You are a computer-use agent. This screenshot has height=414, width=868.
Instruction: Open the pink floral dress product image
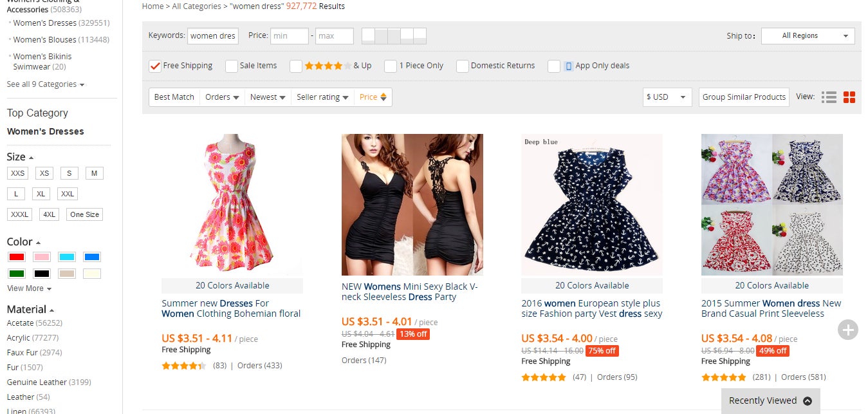tap(232, 205)
